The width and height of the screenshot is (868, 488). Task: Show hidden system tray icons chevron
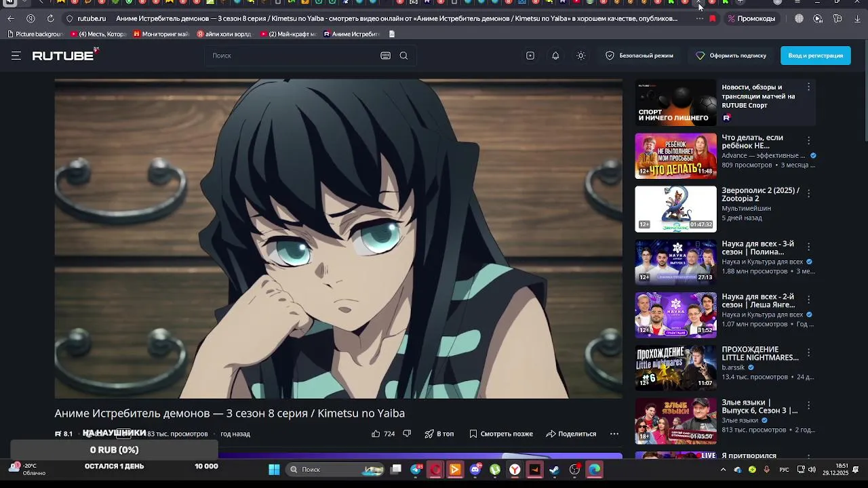pos(723,470)
